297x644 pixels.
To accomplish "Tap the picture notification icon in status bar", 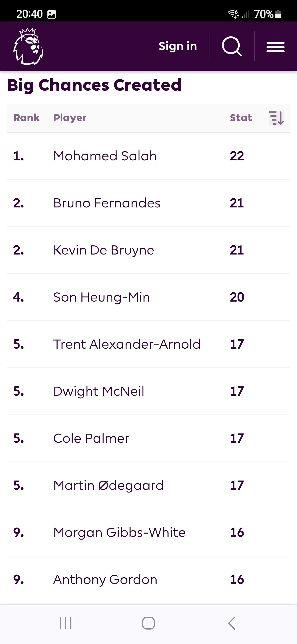I will coord(52,14).
